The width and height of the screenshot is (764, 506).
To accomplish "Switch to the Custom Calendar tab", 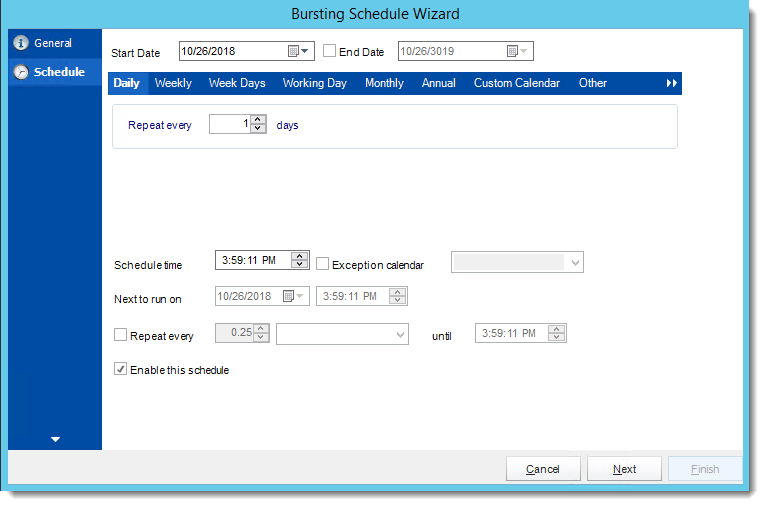I will pos(516,83).
